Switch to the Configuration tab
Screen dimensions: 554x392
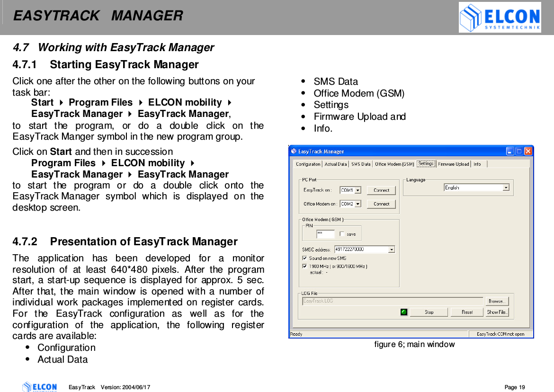307,164
